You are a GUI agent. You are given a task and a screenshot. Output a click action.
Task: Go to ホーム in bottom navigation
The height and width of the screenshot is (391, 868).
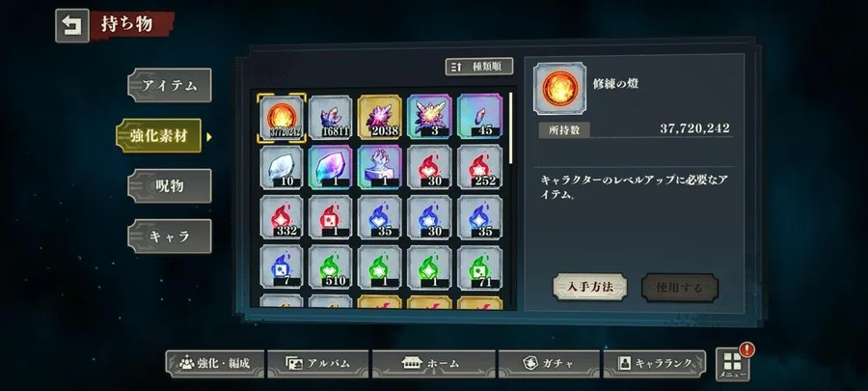433,363
